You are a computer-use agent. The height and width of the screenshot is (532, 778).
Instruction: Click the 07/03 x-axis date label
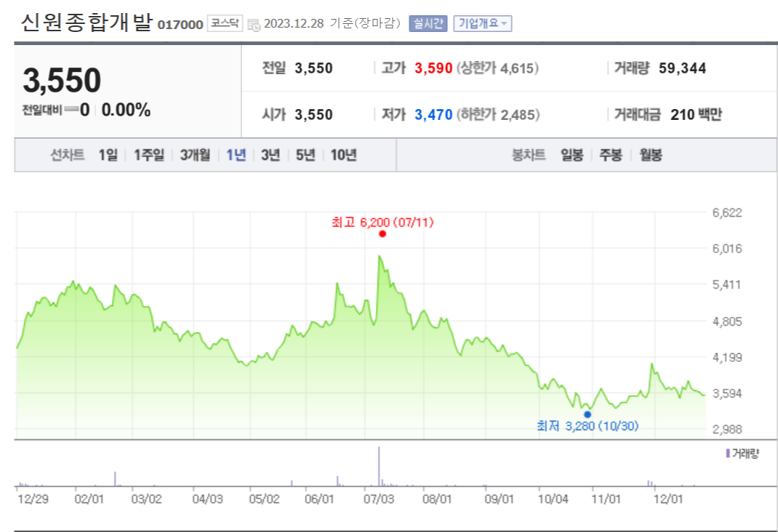tap(379, 499)
